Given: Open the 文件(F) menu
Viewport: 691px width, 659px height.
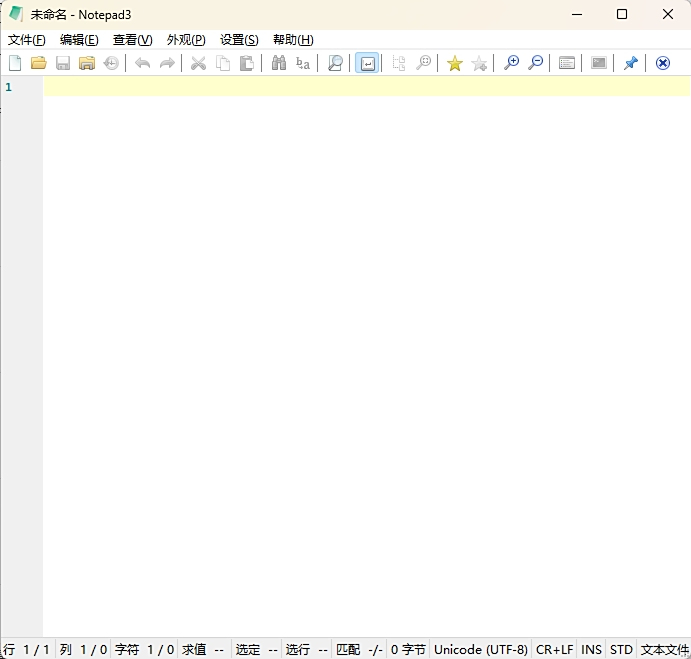Looking at the screenshot, I should click(x=26, y=40).
